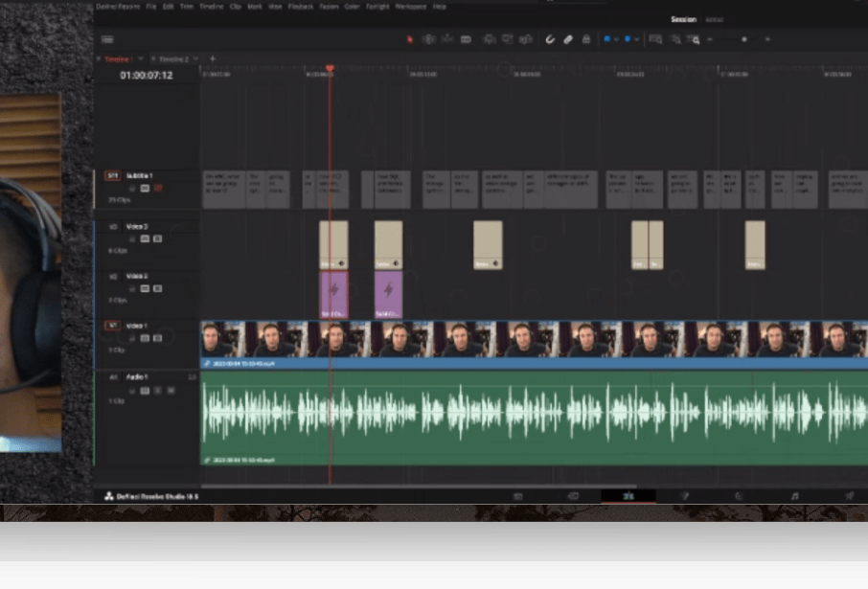Mute the Audio 1 track

pyautogui.click(x=171, y=391)
